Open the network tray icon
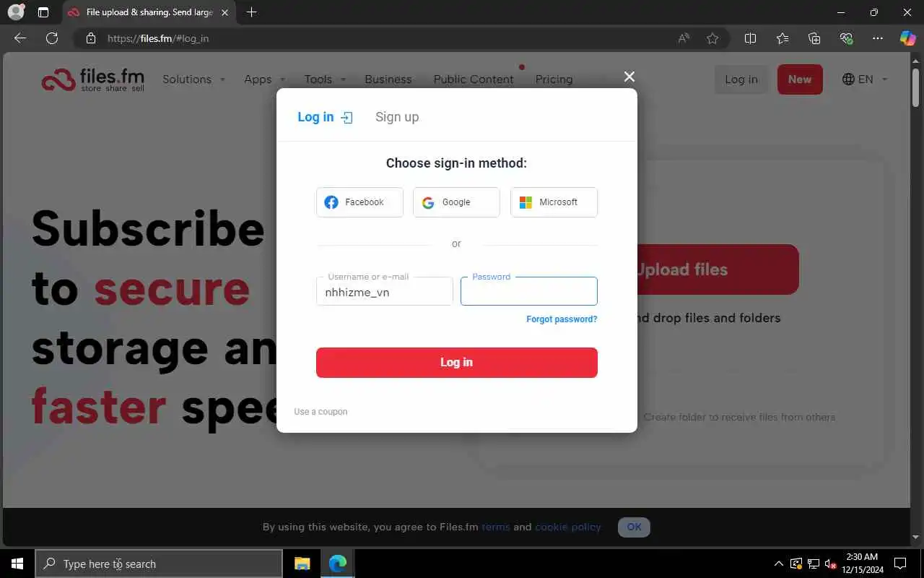This screenshot has width=924, height=578. click(x=813, y=564)
